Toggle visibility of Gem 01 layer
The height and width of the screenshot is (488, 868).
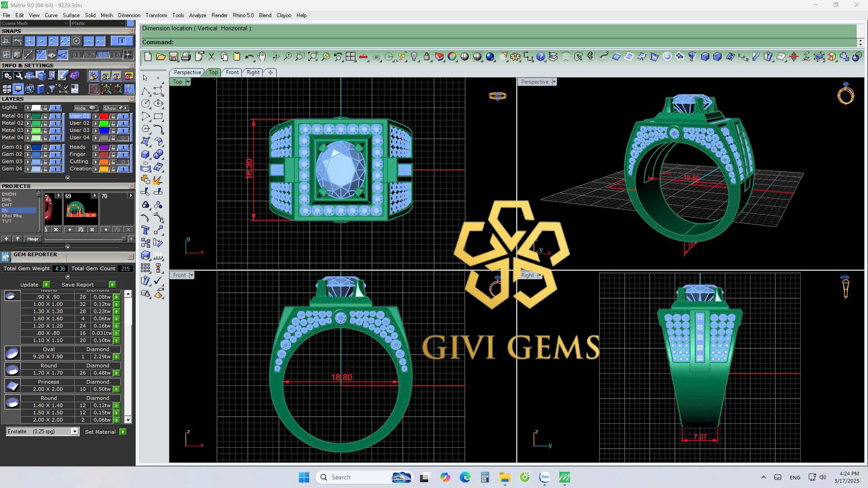click(56, 147)
